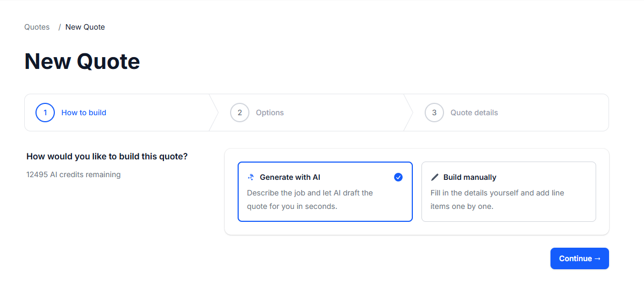The height and width of the screenshot is (287, 644).
Task: Click the AI draft description text
Action: pyautogui.click(x=310, y=199)
